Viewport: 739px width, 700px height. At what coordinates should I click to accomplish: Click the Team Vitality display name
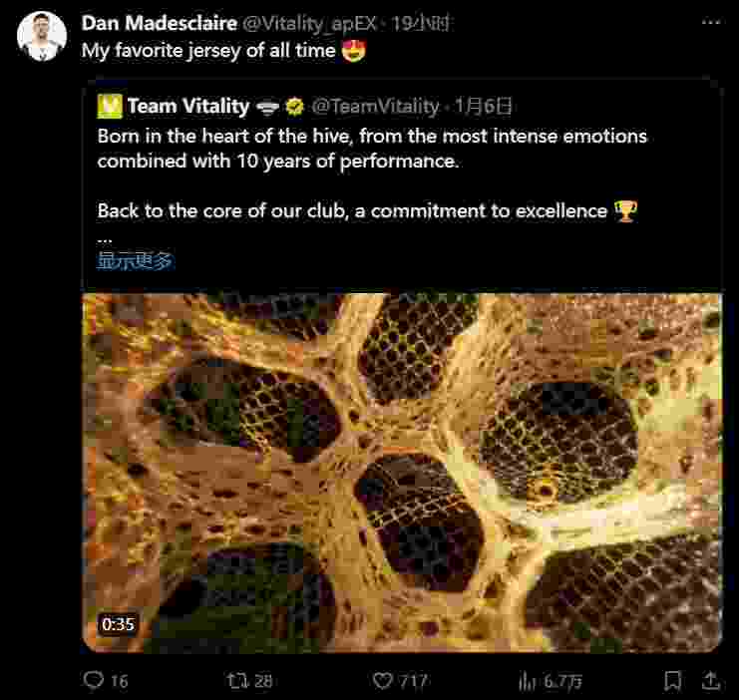tap(187, 106)
